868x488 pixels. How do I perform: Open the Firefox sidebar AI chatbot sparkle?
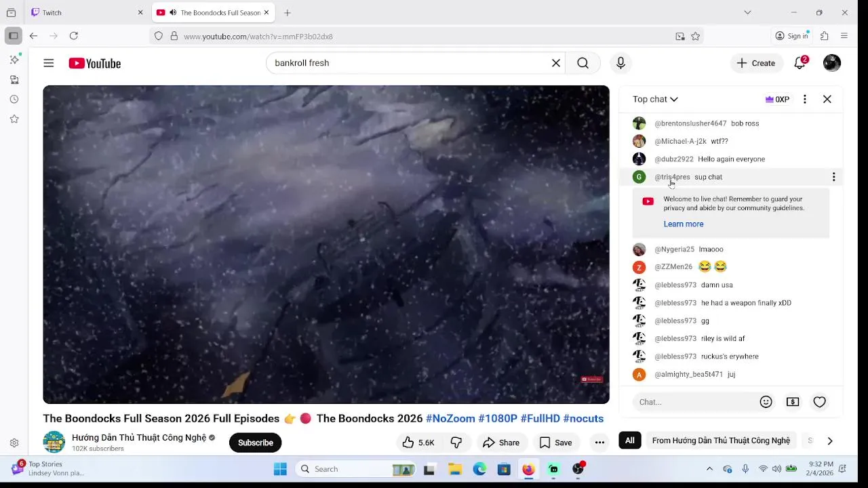(x=14, y=60)
